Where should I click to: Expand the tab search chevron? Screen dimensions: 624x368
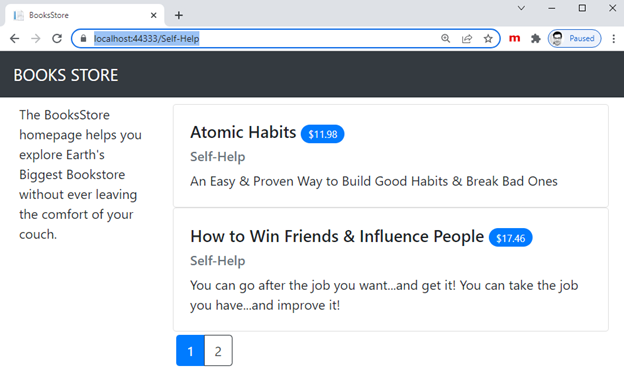521,8
